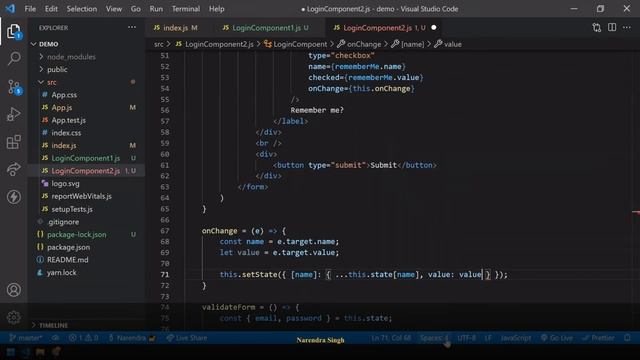Viewport: 640px width, 360px height.
Task: Click the UTF-8 encoding status item
Action: point(466,338)
